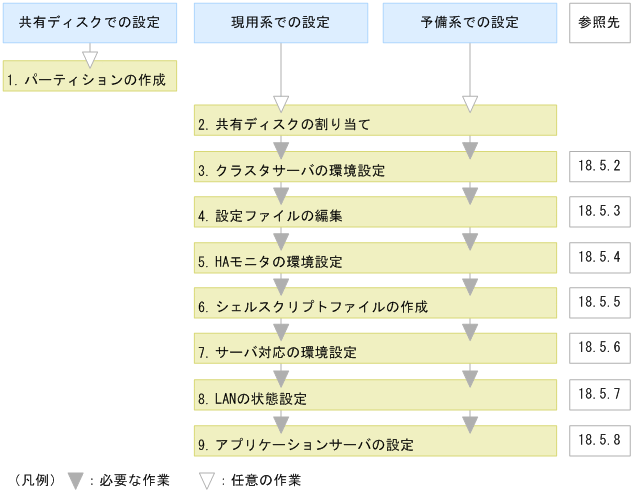Select step 2. 共有ディスクの割り当て
Screen dimensions: 633x493
coord(375,124)
